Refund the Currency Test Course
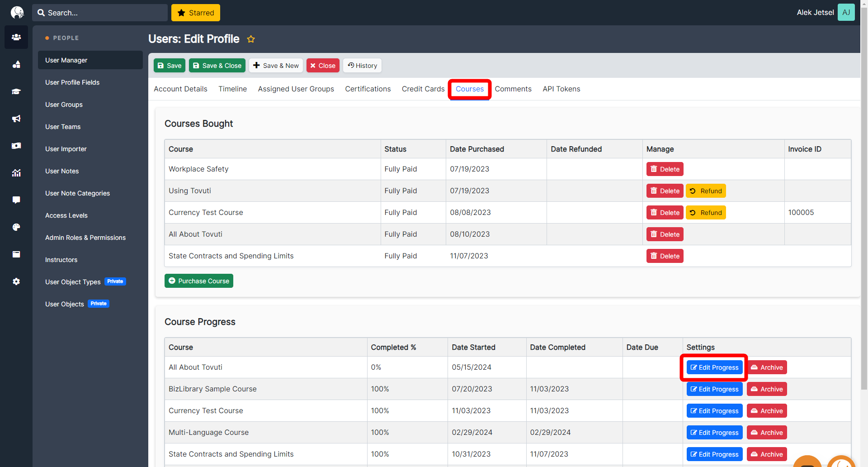 [x=706, y=213]
